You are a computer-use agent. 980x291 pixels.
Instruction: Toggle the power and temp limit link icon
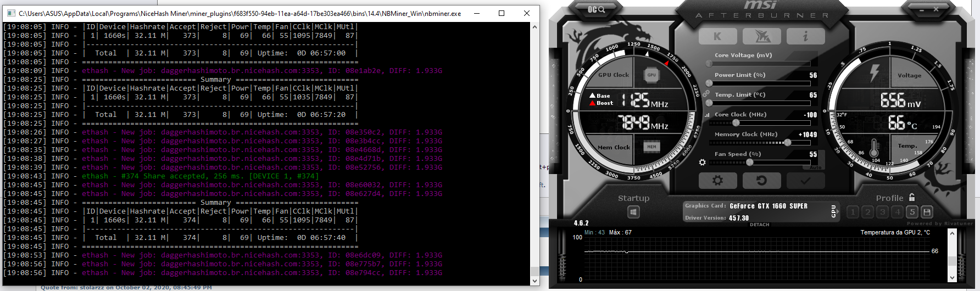(706, 94)
